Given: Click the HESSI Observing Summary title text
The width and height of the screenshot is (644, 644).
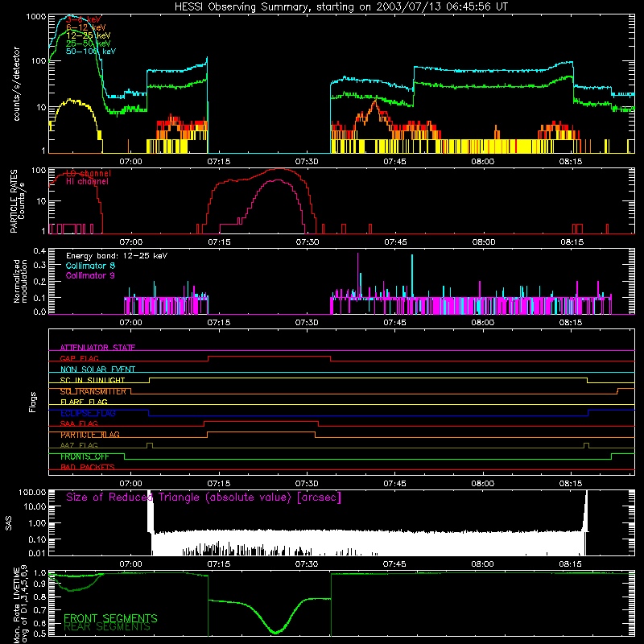Looking at the screenshot, I should point(341,7).
